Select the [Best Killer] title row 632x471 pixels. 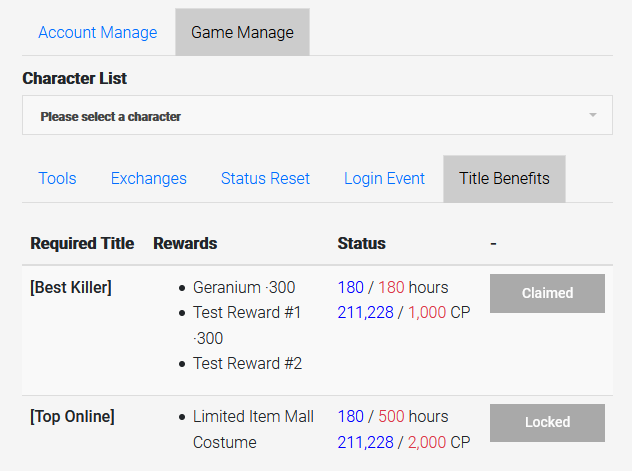click(x=71, y=288)
